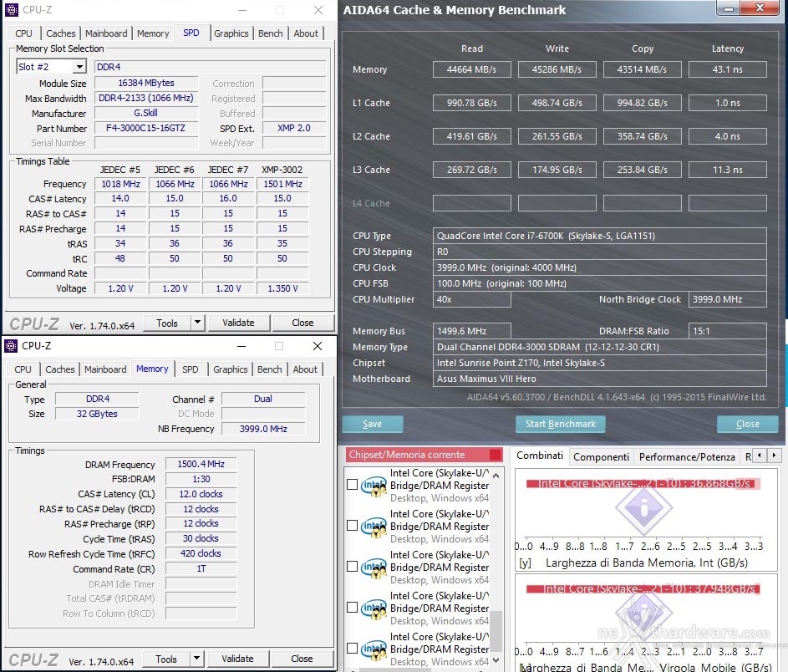Viewport: 788px width, 672px height.
Task: Click Validate in the upper CPU-Z window
Action: point(239,323)
